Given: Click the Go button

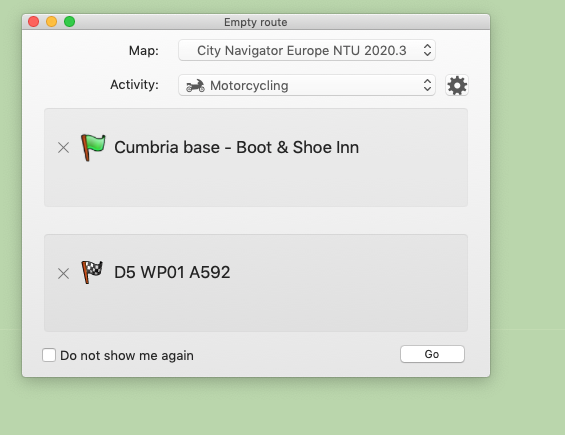Looking at the screenshot, I should click(432, 354).
